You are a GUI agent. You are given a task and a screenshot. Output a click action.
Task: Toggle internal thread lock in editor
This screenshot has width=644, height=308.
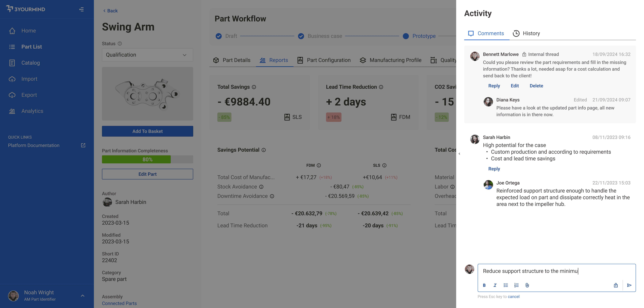coord(616,285)
